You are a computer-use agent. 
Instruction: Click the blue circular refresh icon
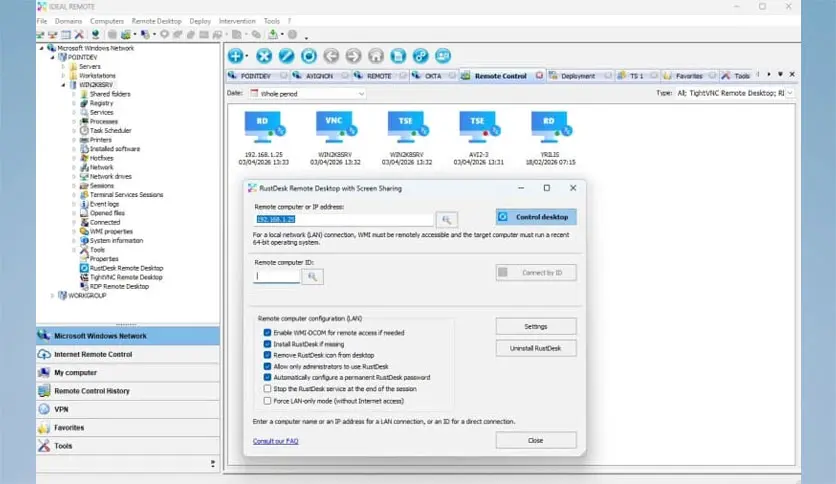(x=309, y=55)
